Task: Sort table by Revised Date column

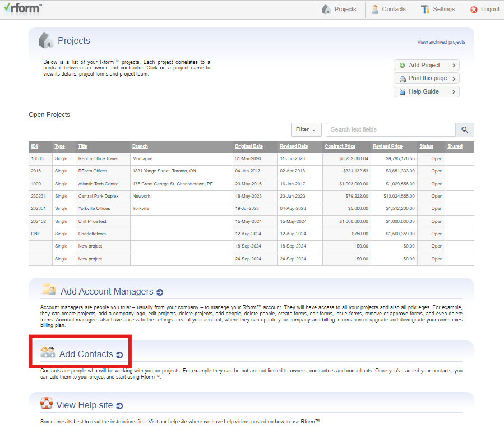Action: pos(294,146)
